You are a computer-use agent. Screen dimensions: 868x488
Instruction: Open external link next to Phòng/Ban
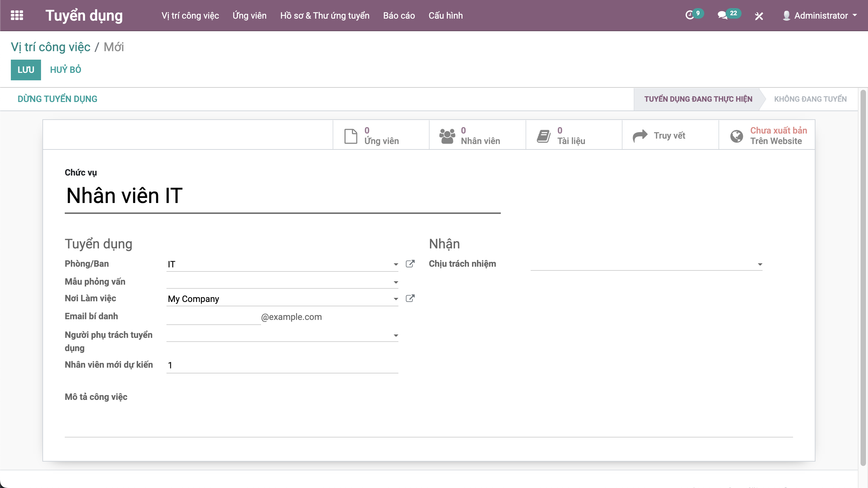tap(410, 264)
